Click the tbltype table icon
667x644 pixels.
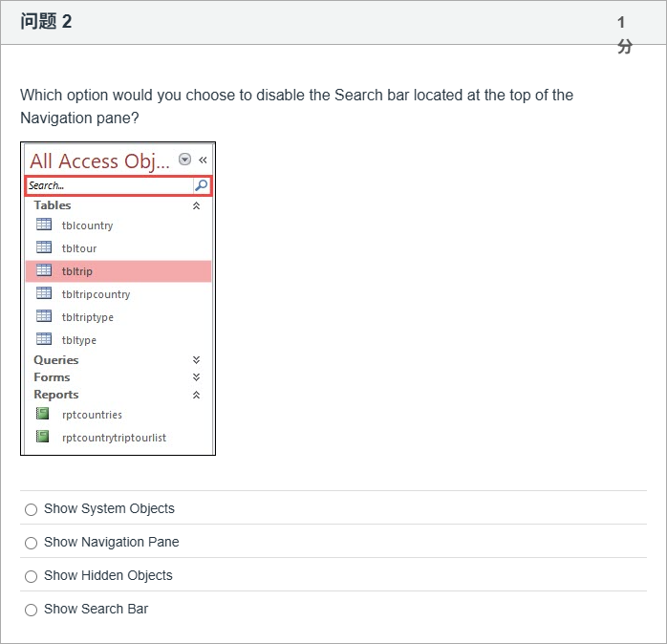pyautogui.click(x=44, y=339)
